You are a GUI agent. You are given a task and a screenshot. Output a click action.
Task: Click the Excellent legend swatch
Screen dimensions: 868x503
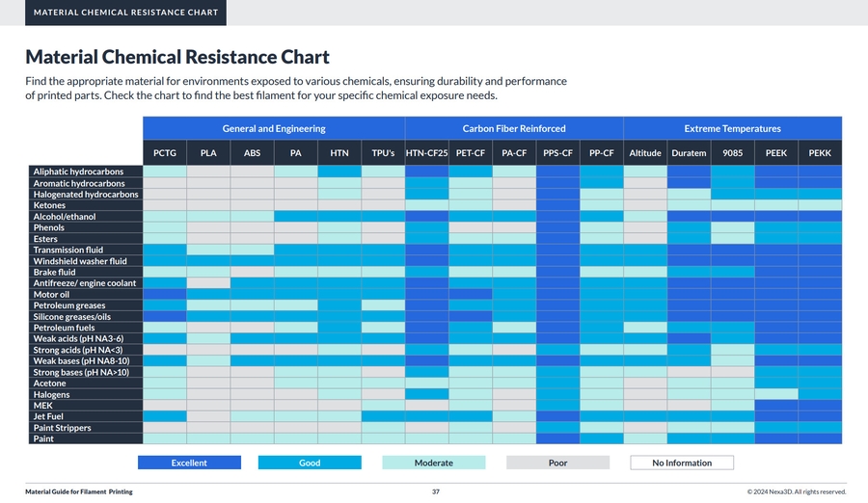click(x=189, y=463)
